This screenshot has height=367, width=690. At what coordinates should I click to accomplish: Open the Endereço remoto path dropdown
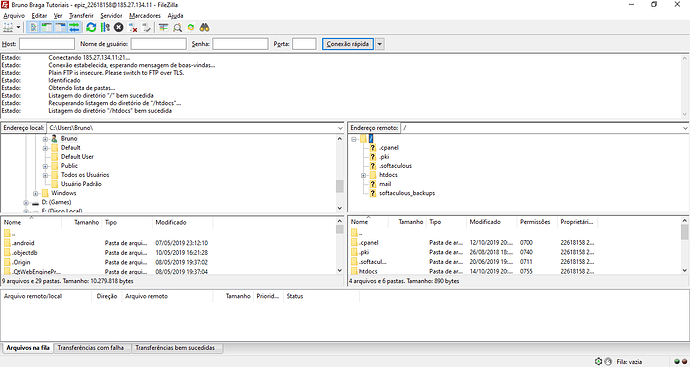click(x=685, y=128)
